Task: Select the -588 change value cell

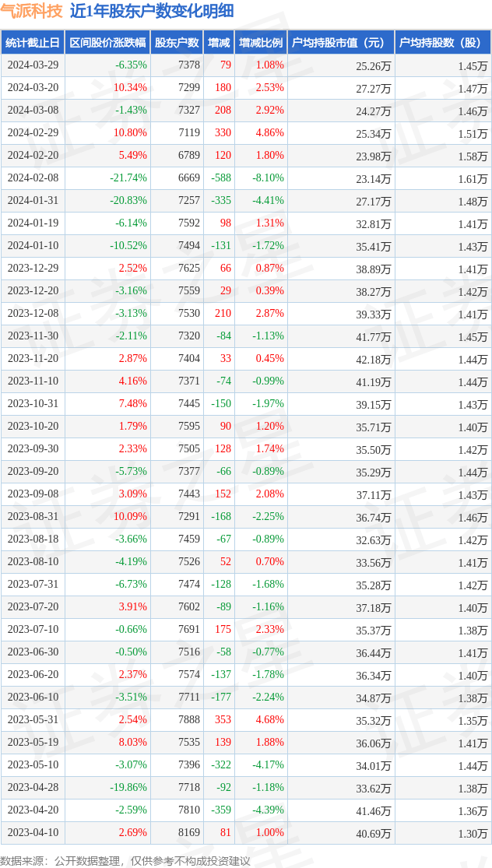Action: point(221,178)
